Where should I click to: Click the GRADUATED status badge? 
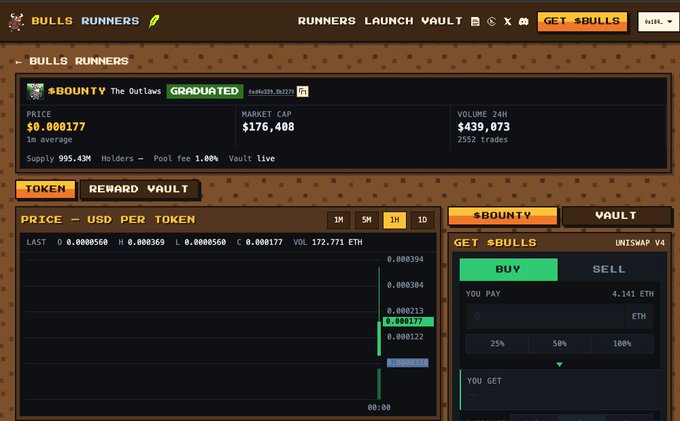[205, 91]
